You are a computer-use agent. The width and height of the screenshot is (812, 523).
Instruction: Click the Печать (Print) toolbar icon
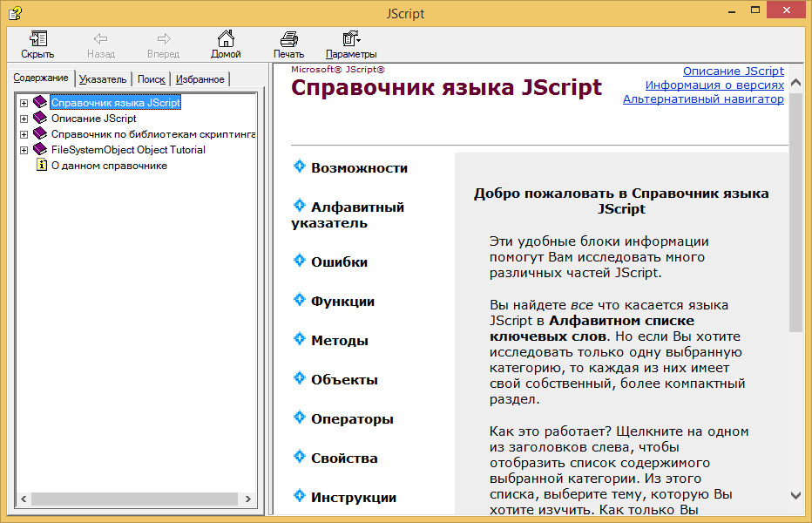click(x=289, y=39)
